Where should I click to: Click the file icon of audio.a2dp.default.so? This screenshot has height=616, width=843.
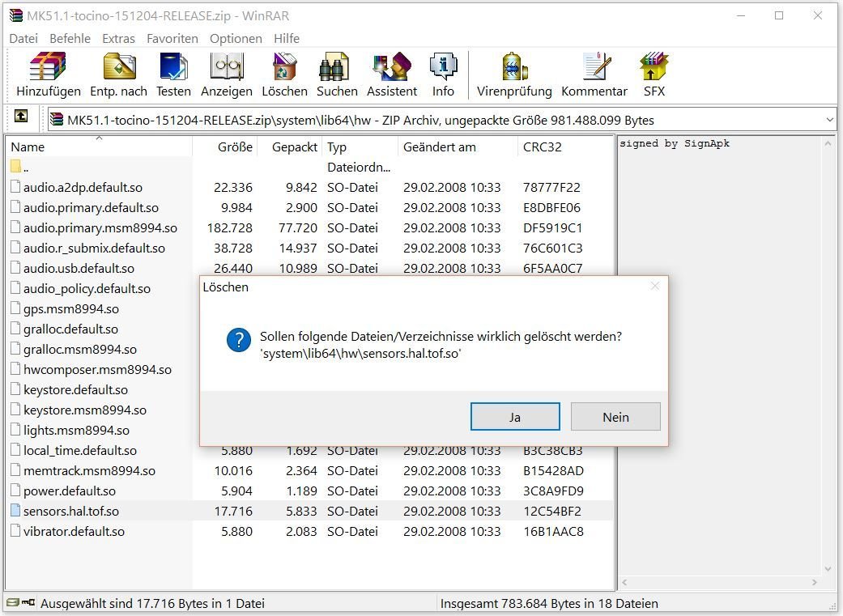point(15,187)
